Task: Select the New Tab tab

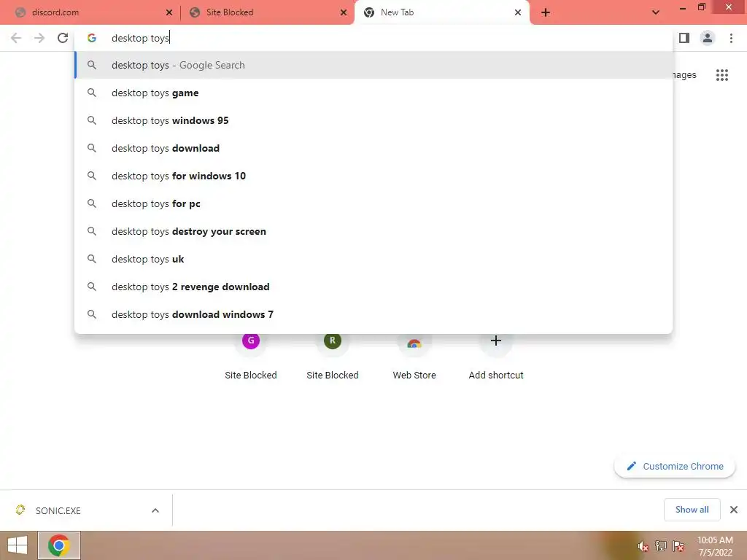Action: click(442, 12)
